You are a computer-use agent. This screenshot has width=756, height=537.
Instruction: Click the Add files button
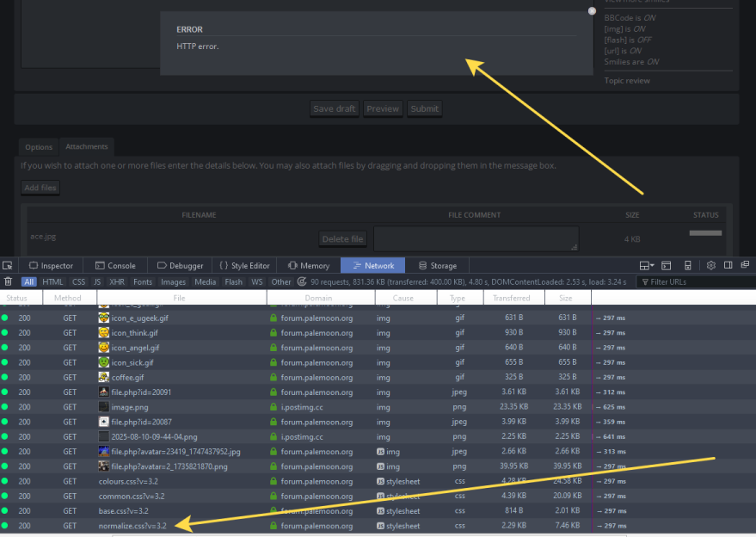click(40, 188)
